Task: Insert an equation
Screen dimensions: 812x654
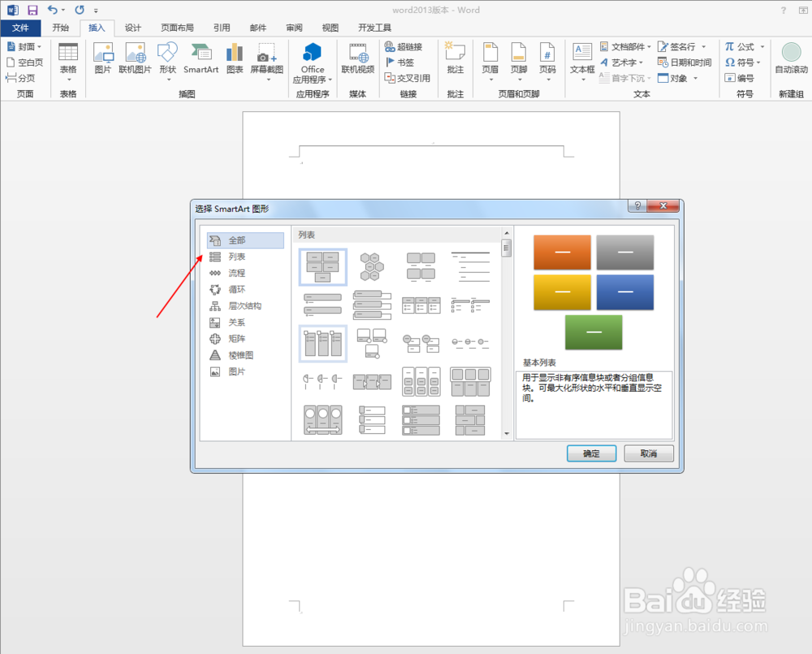Action: pos(744,46)
